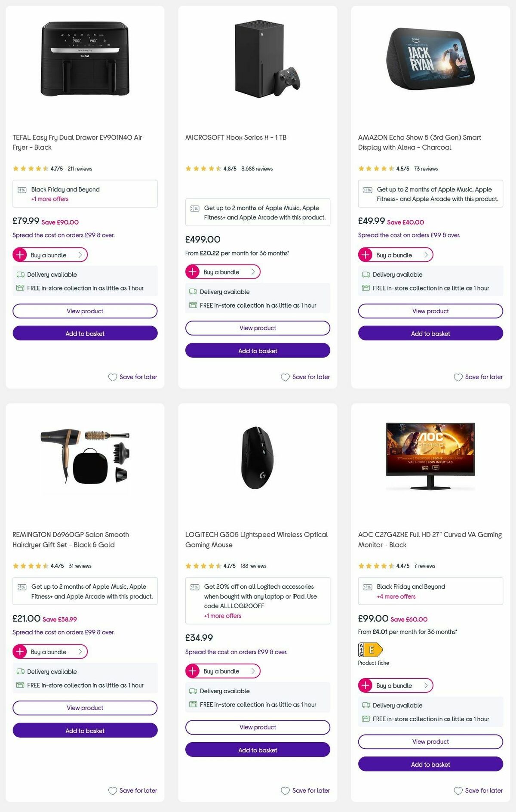The width and height of the screenshot is (516, 812).
Task: Open the Logitech G305 product page
Action: coord(258,727)
